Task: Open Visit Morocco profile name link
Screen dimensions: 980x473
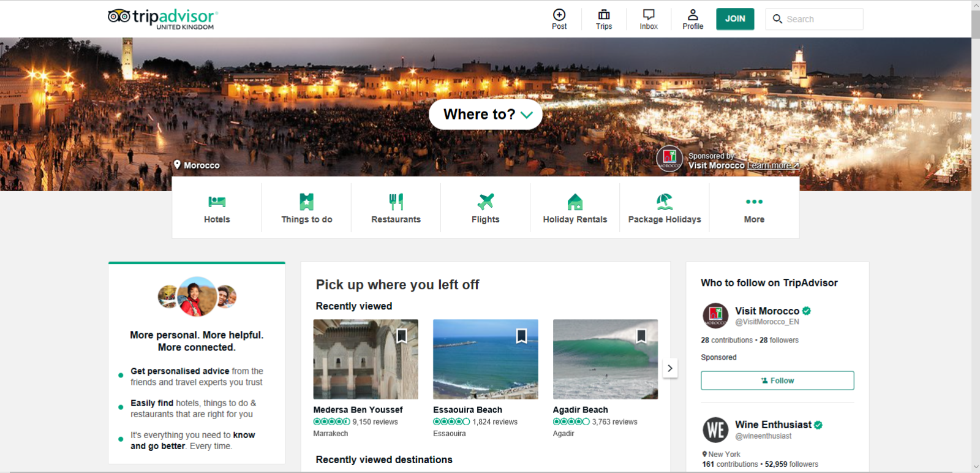Action: pyautogui.click(x=767, y=311)
